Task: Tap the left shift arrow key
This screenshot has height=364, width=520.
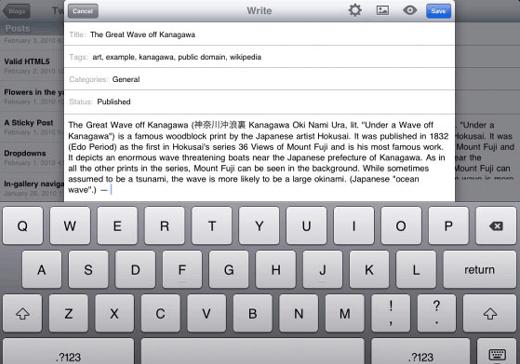Action: [x=22, y=313]
